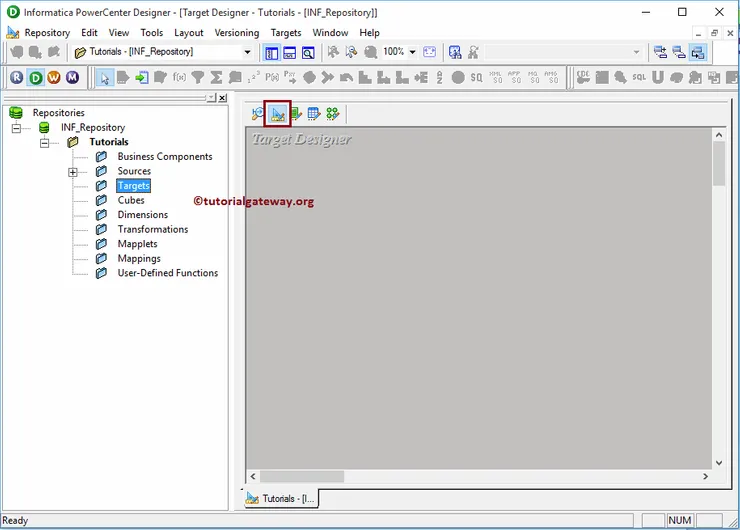Toggle the Overview window icon
Image resolution: width=740 pixels, height=530 pixels.
click(308, 52)
